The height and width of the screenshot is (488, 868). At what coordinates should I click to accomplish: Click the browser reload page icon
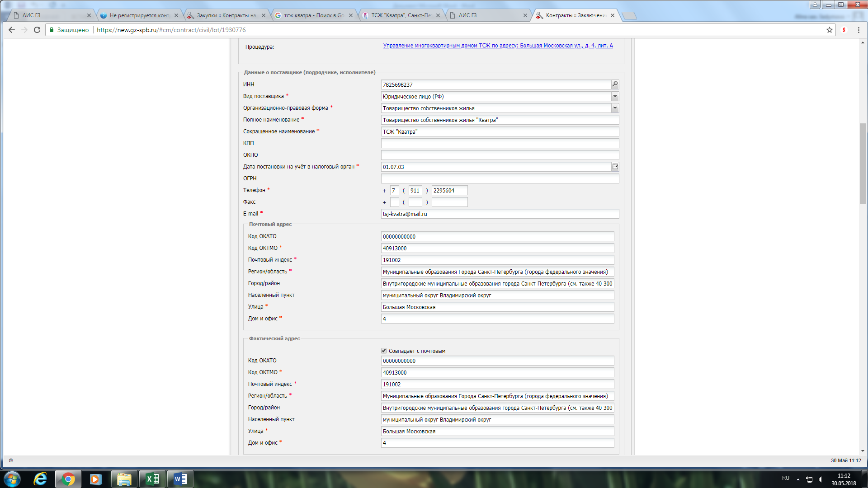coord(37,30)
